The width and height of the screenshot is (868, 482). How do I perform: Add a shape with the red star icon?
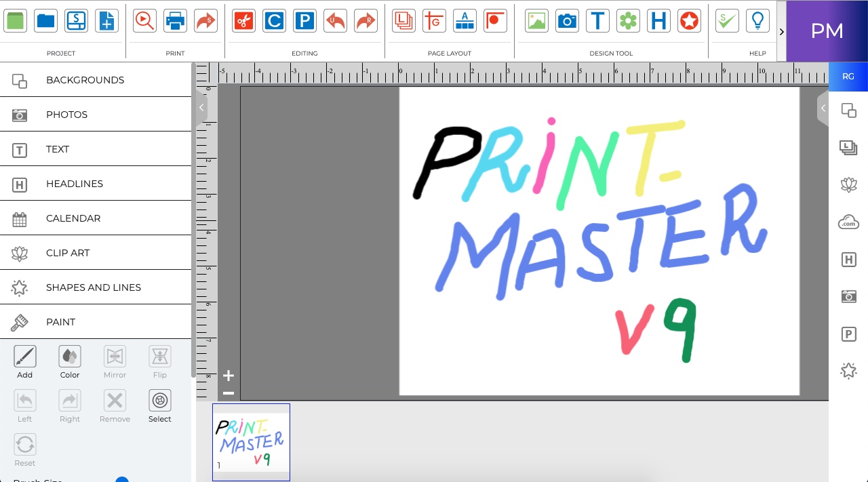[x=689, y=20]
